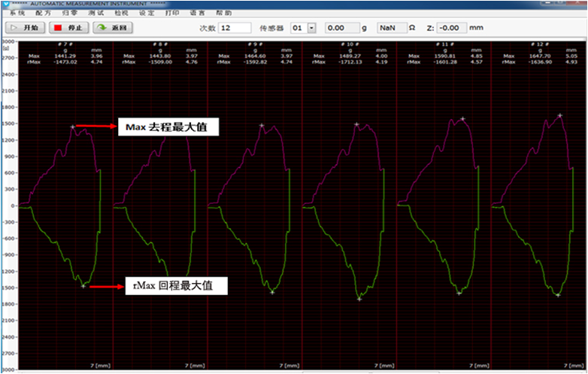Click the Max peak marker on curve #7
588x374 pixels.
(73, 127)
